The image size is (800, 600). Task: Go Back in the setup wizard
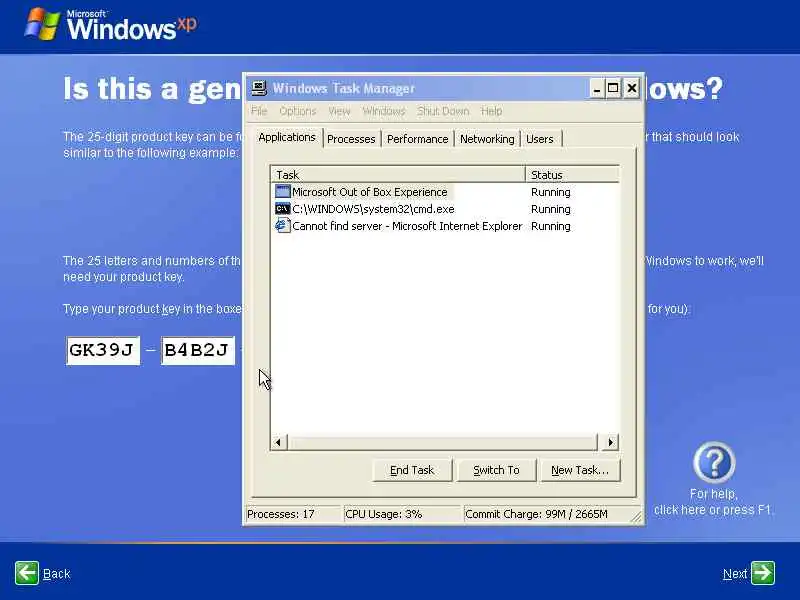(x=57, y=574)
